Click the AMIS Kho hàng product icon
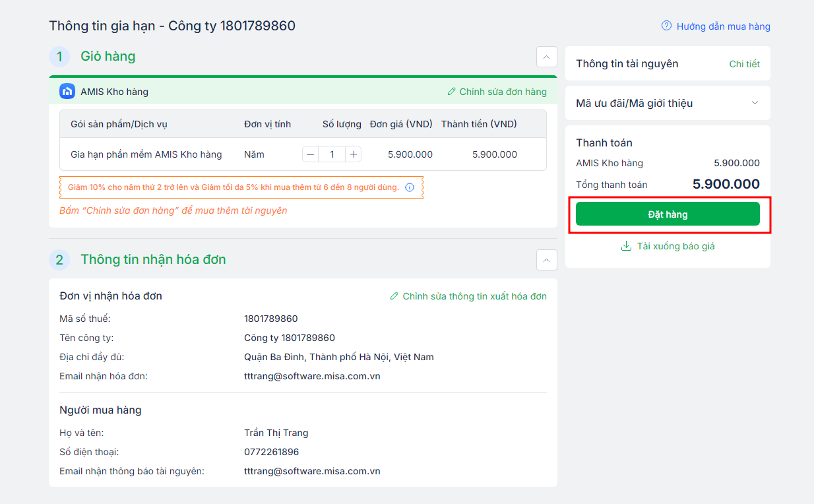The image size is (814, 504). pos(67,91)
